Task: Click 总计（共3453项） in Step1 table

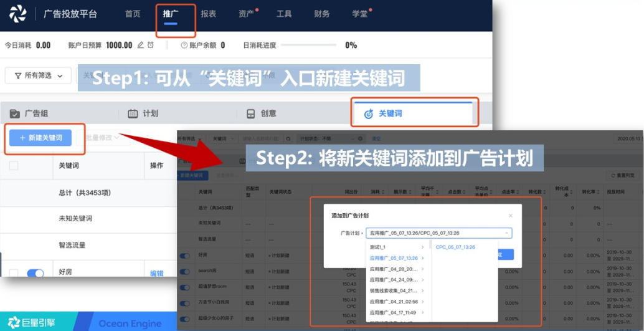Action: pyautogui.click(x=85, y=193)
